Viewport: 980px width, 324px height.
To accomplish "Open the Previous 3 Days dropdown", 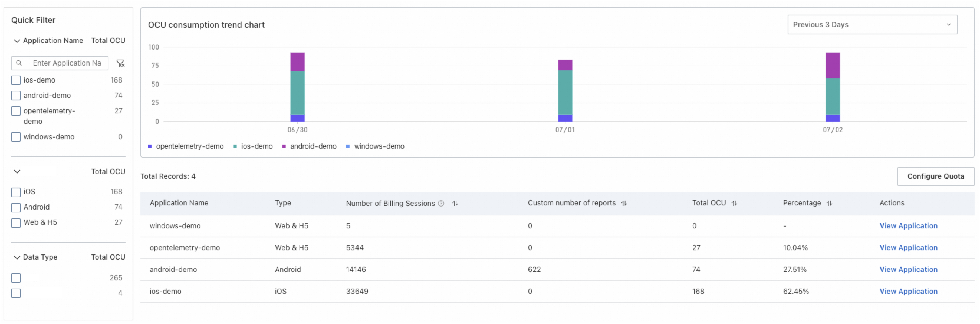I will 872,25.
